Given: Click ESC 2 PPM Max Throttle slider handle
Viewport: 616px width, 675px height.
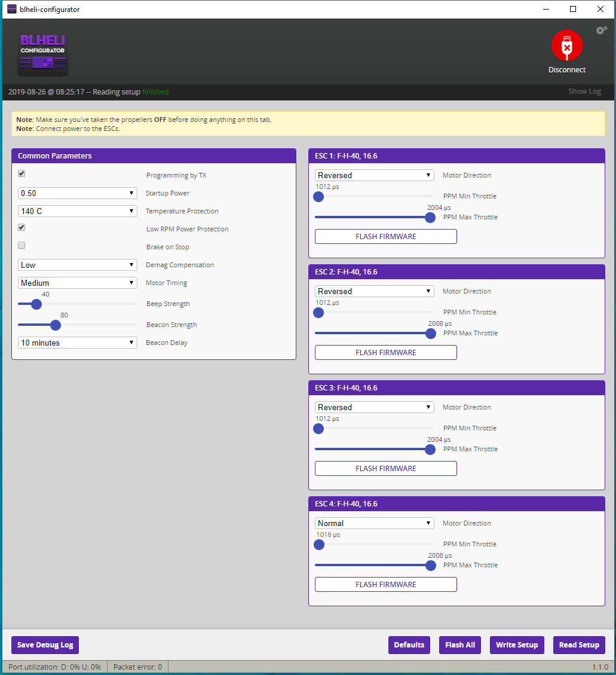Looking at the screenshot, I should point(431,334).
